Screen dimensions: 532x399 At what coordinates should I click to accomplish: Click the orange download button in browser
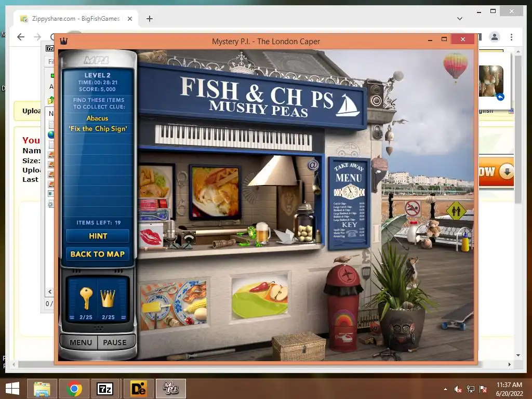(496, 171)
